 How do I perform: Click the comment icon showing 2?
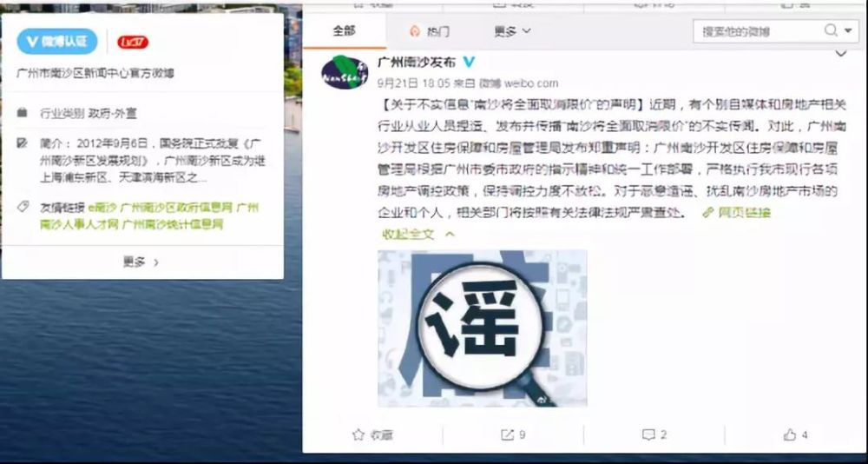click(x=648, y=434)
